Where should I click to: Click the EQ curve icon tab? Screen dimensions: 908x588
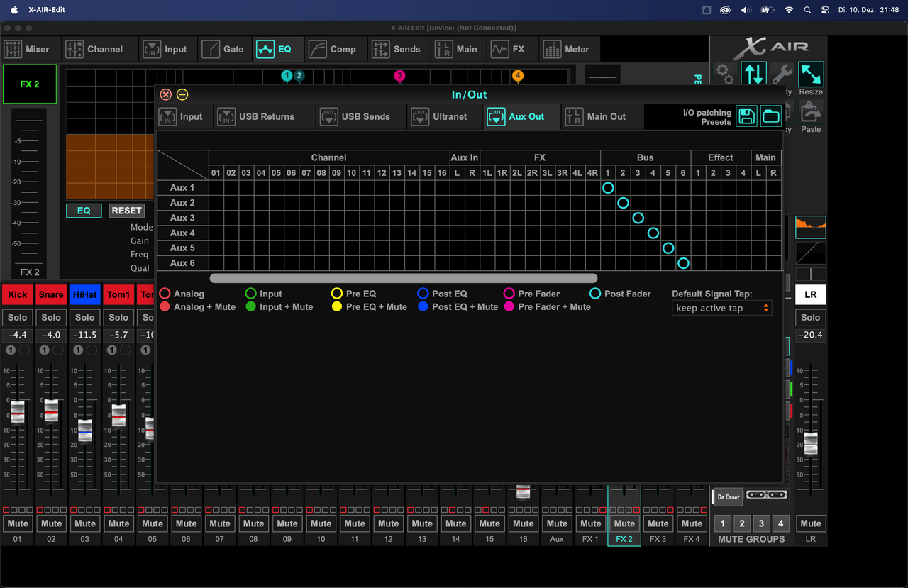coord(265,49)
